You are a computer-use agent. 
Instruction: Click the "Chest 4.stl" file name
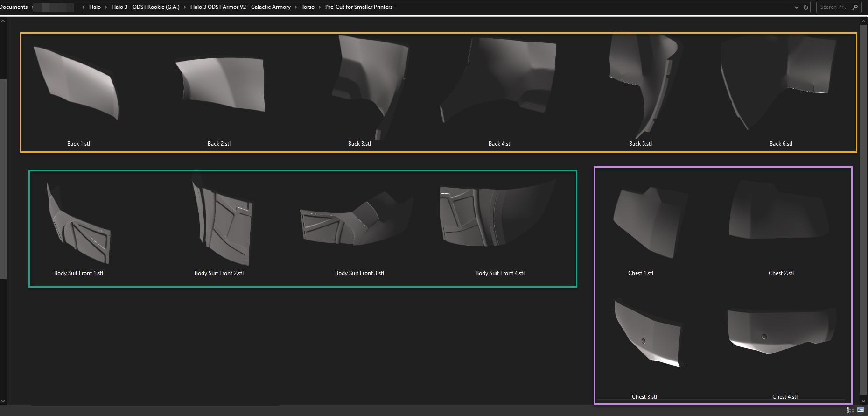click(x=784, y=397)
